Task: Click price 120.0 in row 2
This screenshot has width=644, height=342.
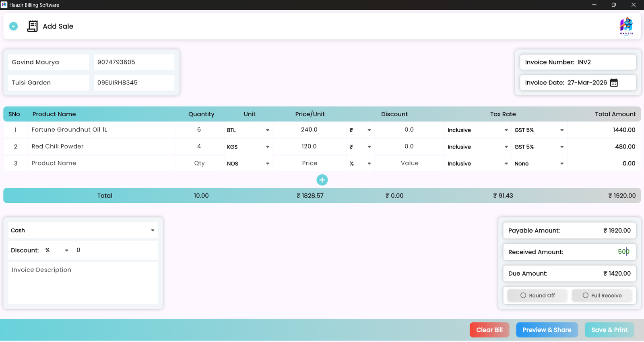Action: (309, 146)
